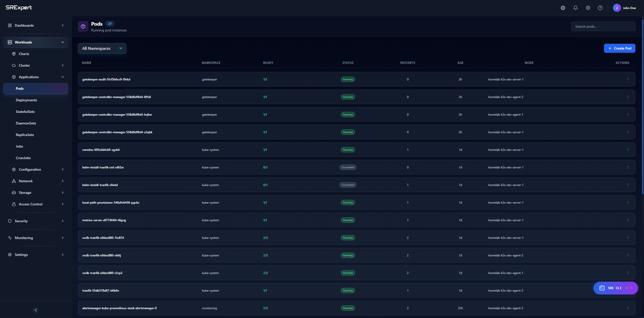Open help using the question mark icon
This screenshot has width=644, height=318.
pos(600,8)
